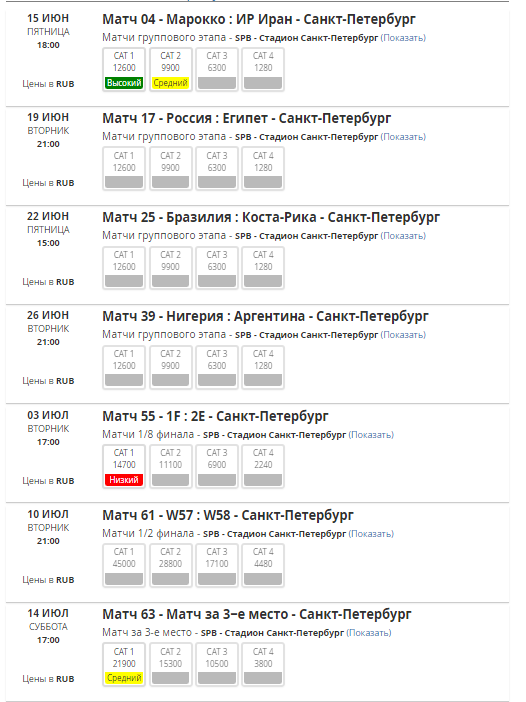Image resolution: width=526 pixels, height=702 pixels.
Task: Pick CAT 4 2240 for Match 55
Action: pos(263,466)
